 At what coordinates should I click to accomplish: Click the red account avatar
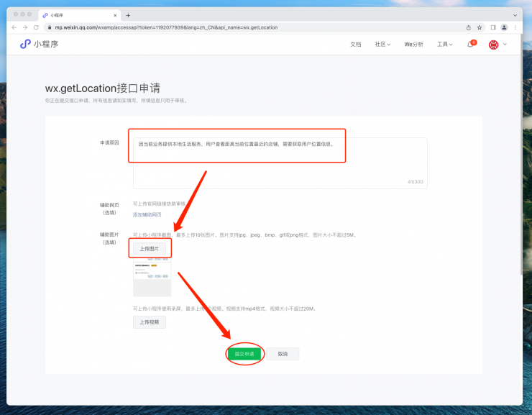pos(494,45)
